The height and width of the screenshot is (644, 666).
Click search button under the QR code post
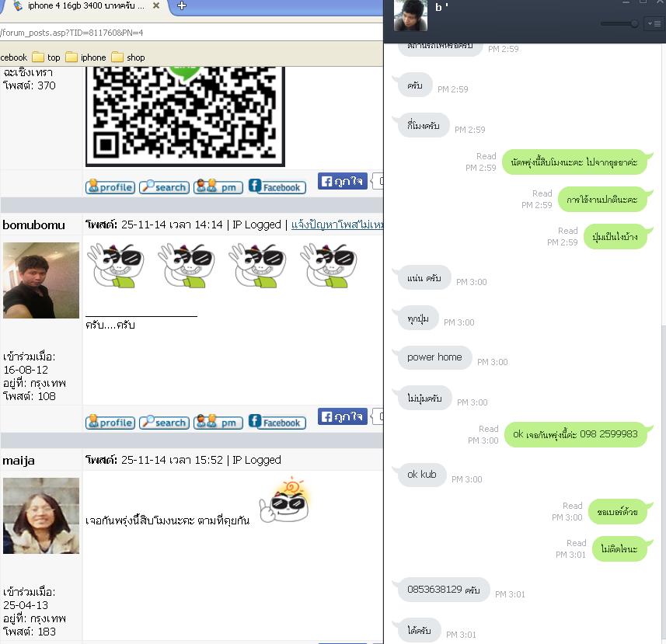pos(165,187)
